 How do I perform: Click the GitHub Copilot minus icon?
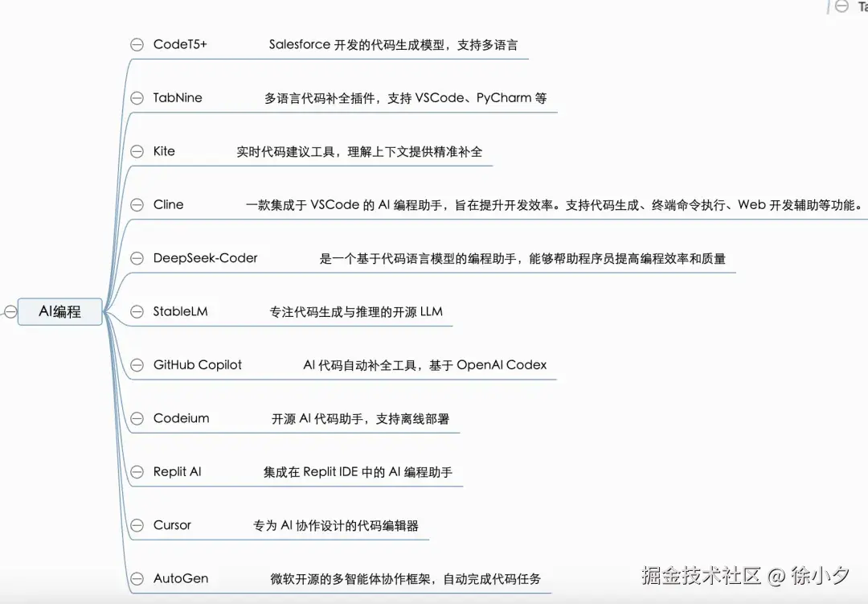click(x=137, y=364)
